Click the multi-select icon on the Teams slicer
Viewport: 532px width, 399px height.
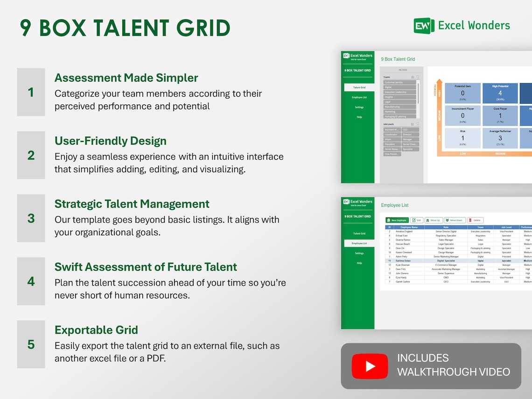(413, 77)
